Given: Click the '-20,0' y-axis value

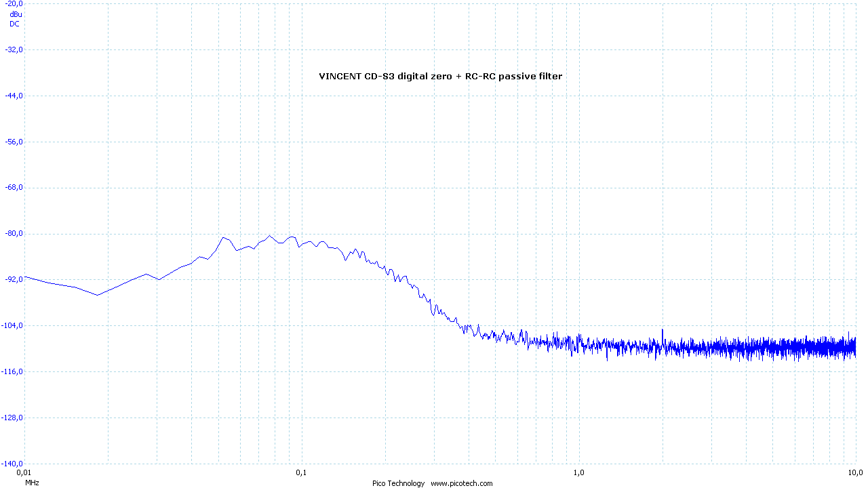Looking at the screenshot, I should point(14,4).
